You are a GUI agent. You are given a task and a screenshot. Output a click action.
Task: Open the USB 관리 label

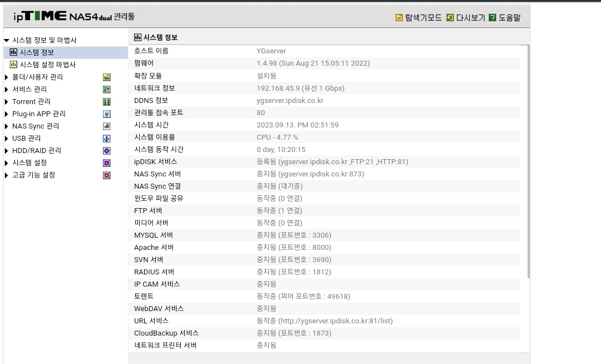(27, 139)
